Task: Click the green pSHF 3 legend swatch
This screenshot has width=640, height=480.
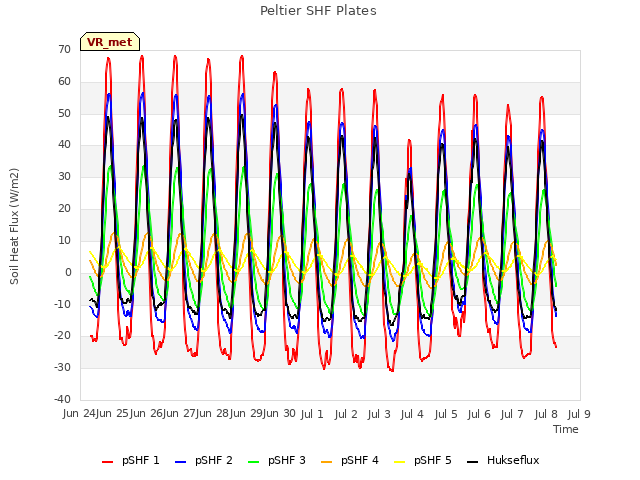Action: (x=253, y=462)
